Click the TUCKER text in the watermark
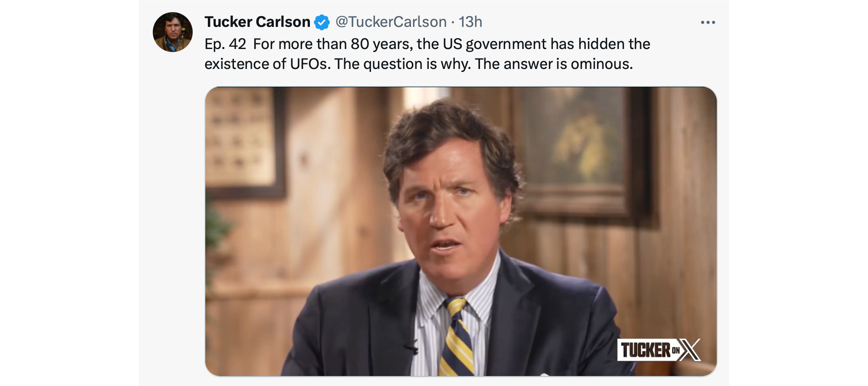This screenshot has width=868, height=386. (645, 350)
